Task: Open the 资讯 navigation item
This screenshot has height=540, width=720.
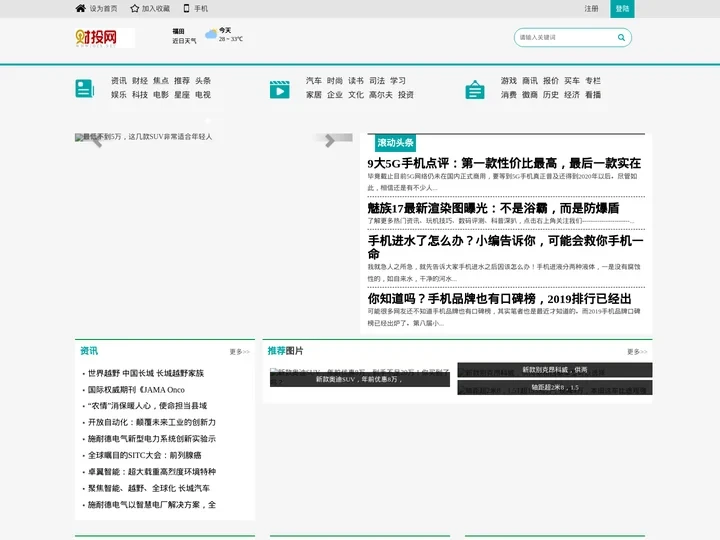Action: coord(119,81)
